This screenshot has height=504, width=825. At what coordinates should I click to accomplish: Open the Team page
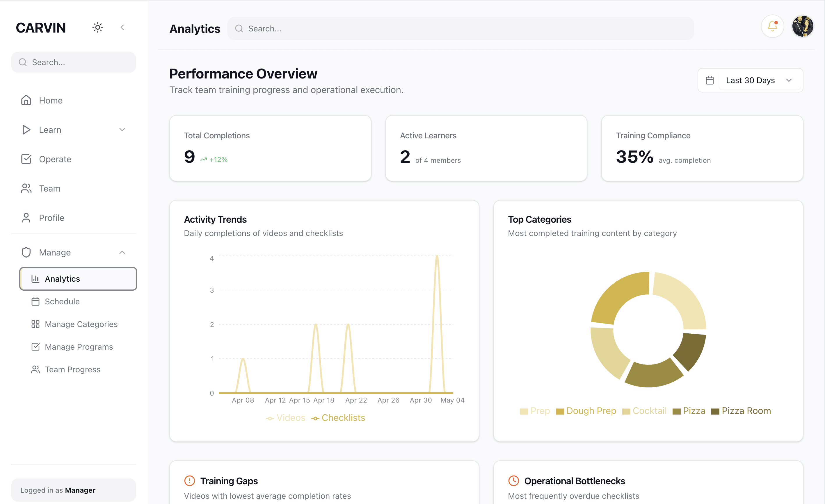[x=74, y=189]
